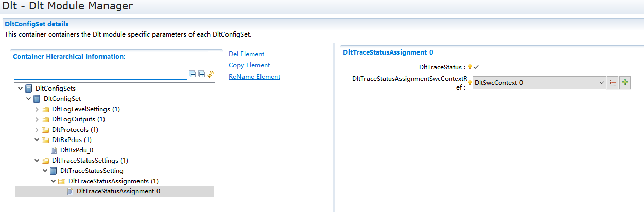Click the tree filter search field
This screenshot has height=212, width=644.
[100, 74]
